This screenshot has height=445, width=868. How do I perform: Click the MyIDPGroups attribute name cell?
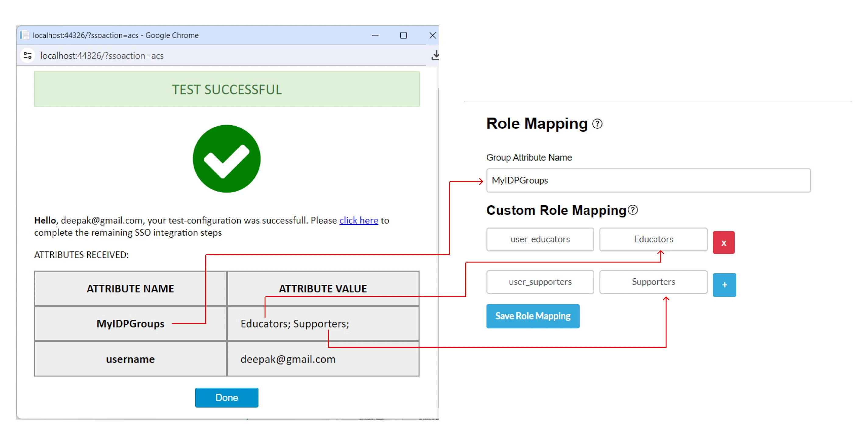click(130, 323)
